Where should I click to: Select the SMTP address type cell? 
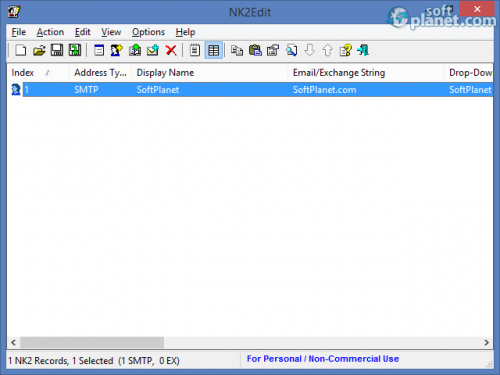click(x=86, y=90)
